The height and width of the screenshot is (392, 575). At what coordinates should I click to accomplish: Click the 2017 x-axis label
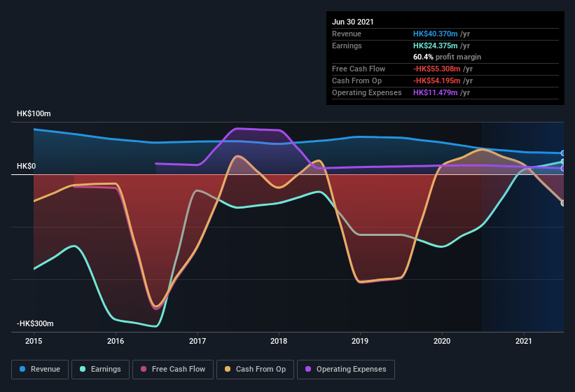tap(198, 341)
